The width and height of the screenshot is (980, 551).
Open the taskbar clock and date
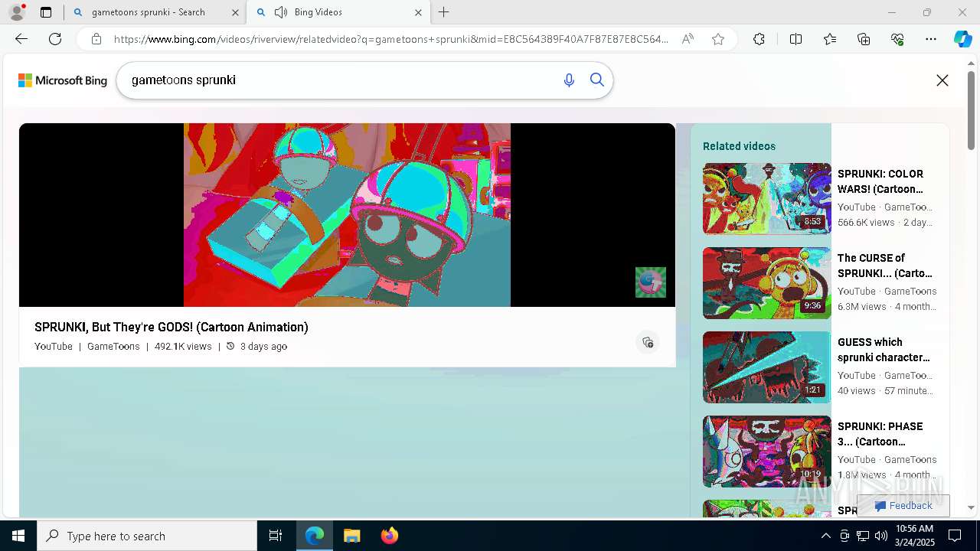(x=914, y=536)
